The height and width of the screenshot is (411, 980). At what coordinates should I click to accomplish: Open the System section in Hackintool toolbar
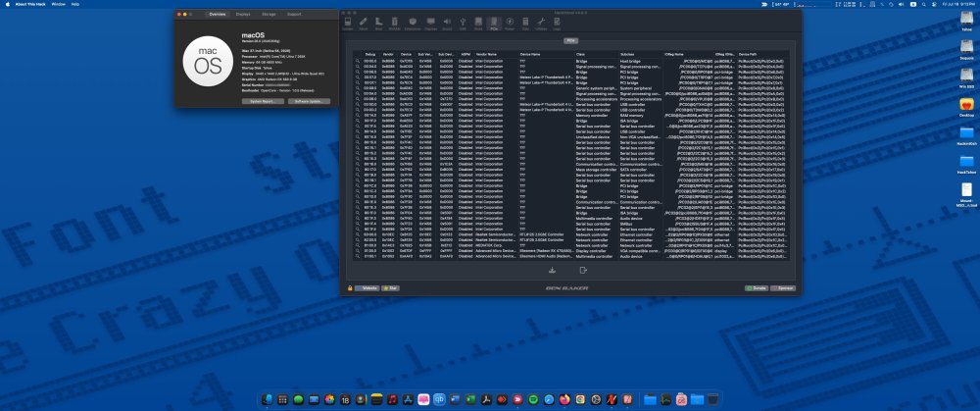pyautogui.click(x=347, y=24)
